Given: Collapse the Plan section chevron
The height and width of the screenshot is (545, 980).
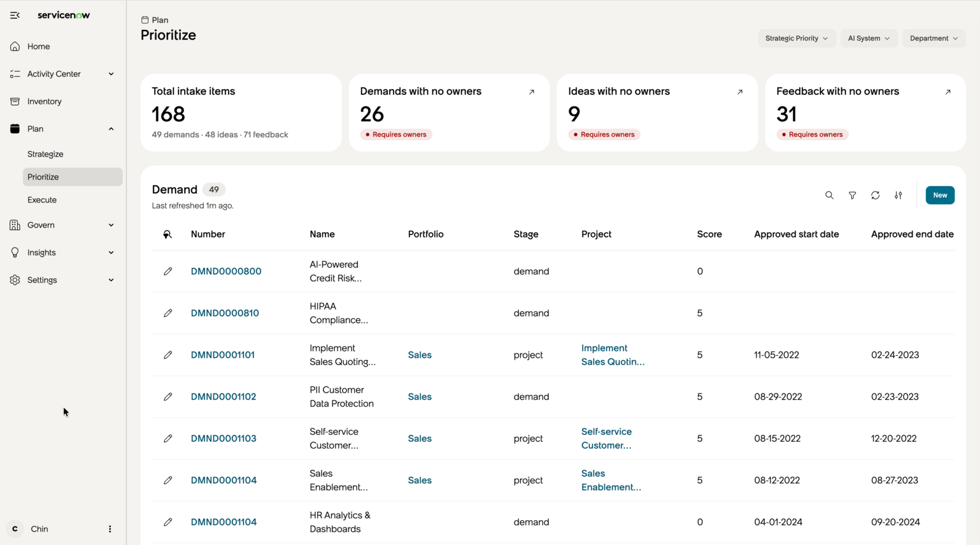Looking at the screenshot, I should click(x=111, y=129).
